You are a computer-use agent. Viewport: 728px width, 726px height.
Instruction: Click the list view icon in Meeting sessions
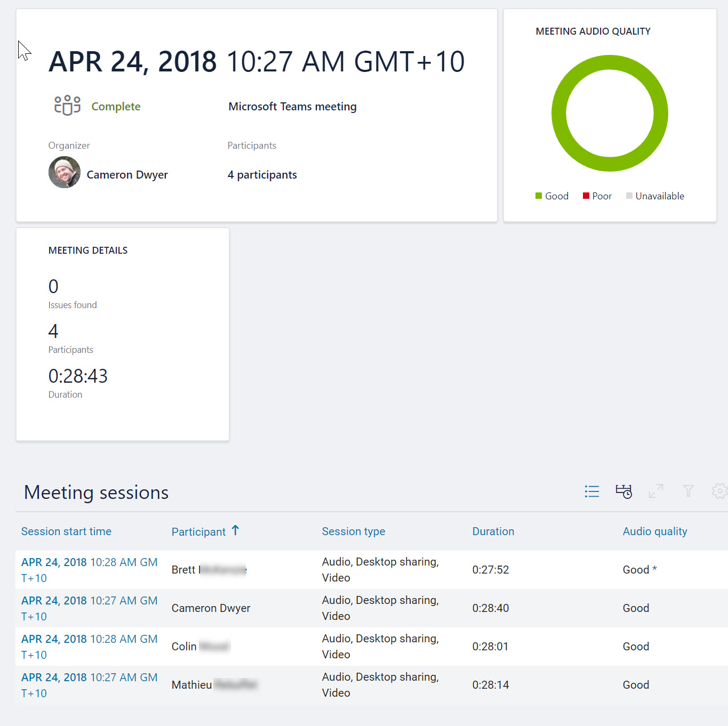(x=592, y=491)
